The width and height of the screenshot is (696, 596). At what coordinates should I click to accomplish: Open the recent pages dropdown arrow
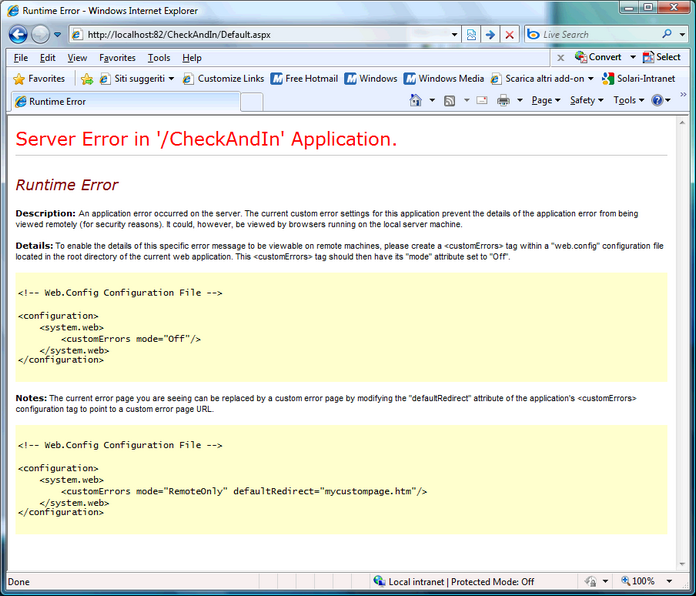coord(57,35)
